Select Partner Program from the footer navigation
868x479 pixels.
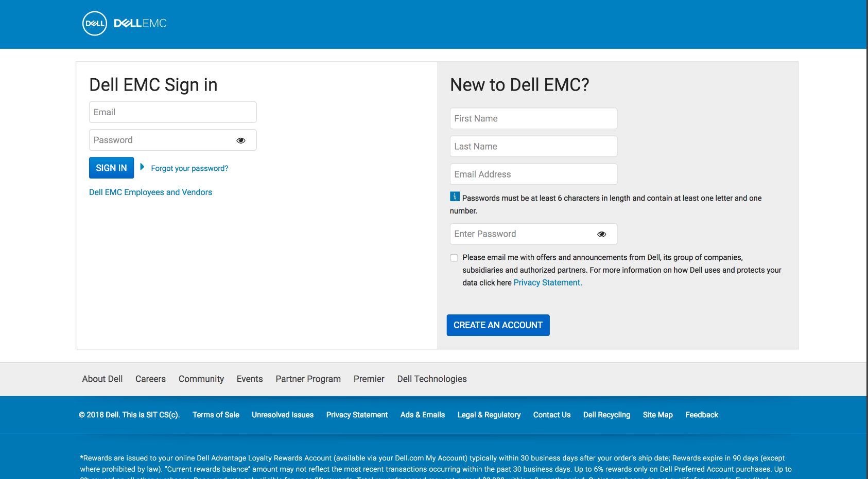(308, 379)
